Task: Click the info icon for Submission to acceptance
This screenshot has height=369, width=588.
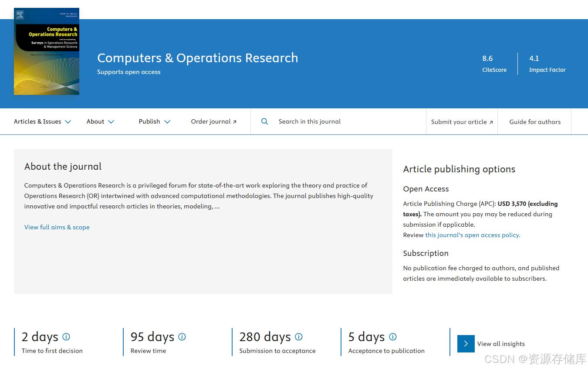Action: [x=299, y=337]
